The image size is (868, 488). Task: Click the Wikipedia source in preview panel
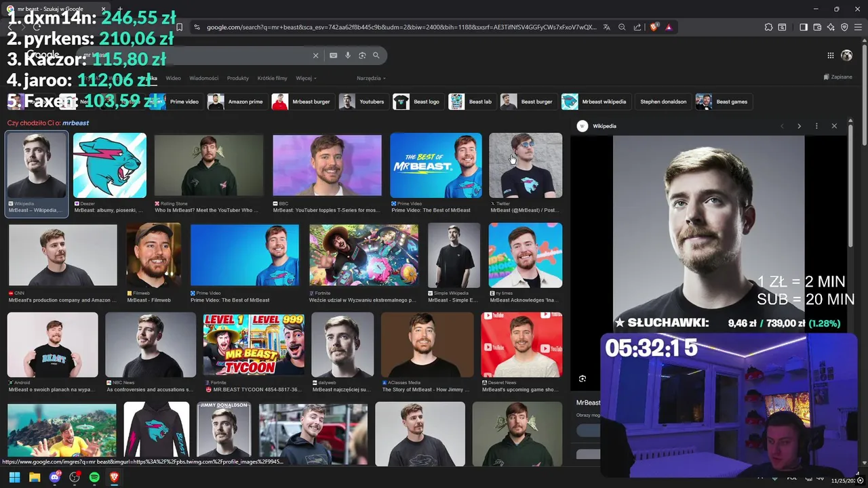597,126
